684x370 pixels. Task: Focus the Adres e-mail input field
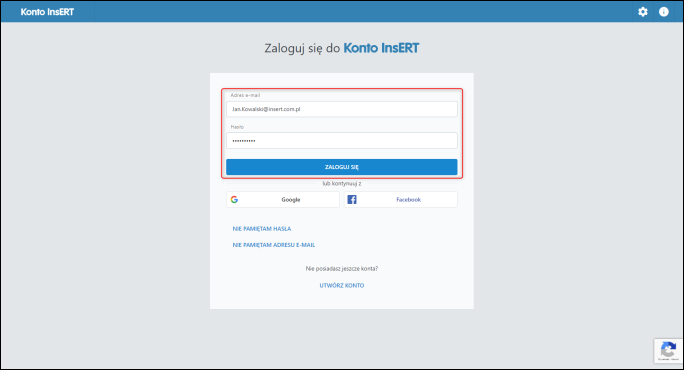[342, 109]
